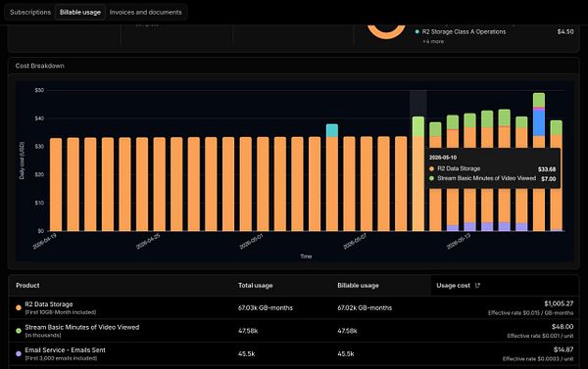The height and width of the screenshot is (369, 588).
Task: Click the Total usage column header
Action: [x=256, y=286]
